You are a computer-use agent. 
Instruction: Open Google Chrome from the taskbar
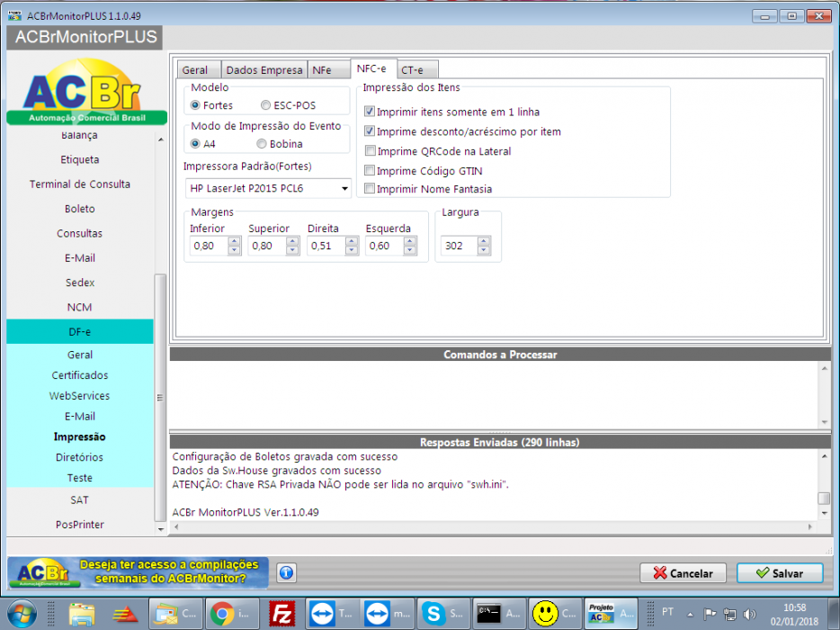click(232, 614)
